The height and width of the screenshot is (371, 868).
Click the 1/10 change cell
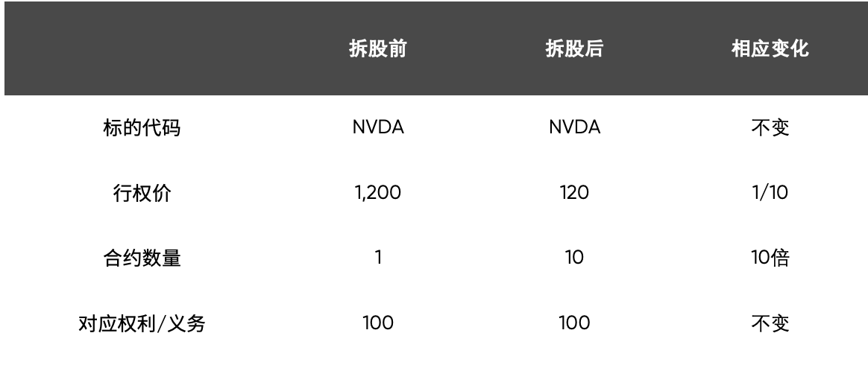coord(770,192)
